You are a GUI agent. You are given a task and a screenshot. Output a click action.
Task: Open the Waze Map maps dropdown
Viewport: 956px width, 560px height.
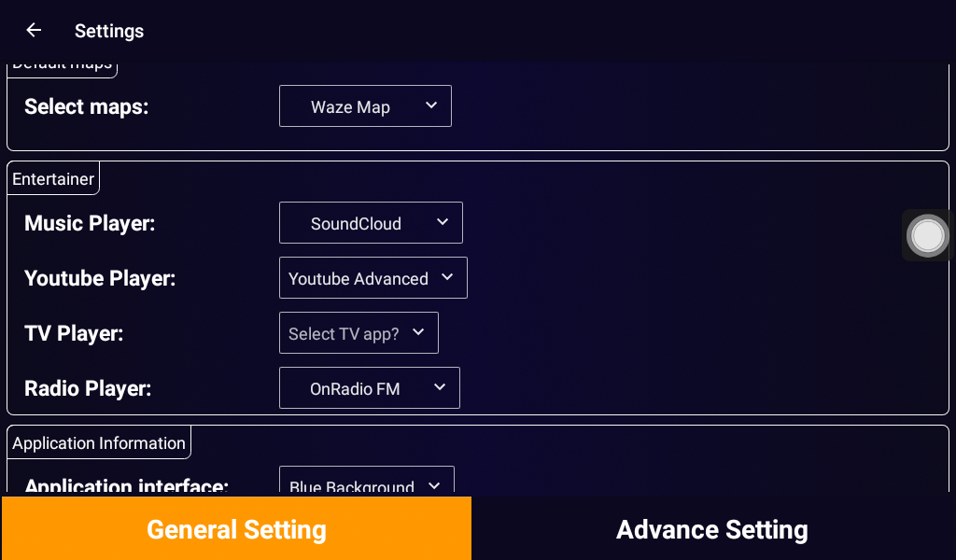(x=365, y=106)
